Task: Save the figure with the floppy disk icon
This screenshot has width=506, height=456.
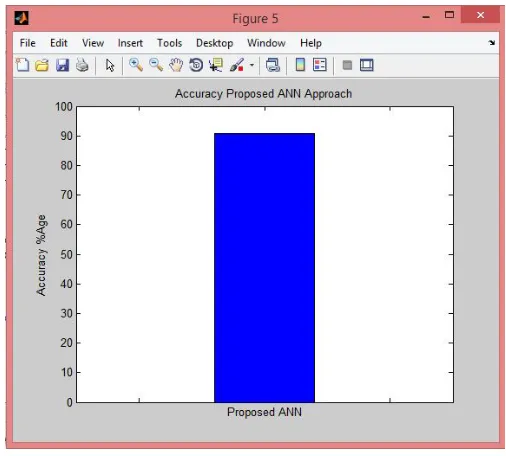Action: (x=62, y=65)
